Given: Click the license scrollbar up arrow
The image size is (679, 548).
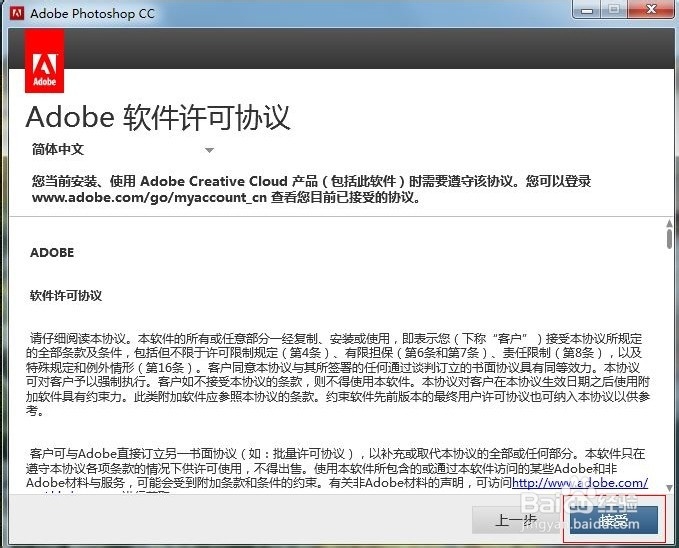Looking at the screenshot, I should [669, 223].
